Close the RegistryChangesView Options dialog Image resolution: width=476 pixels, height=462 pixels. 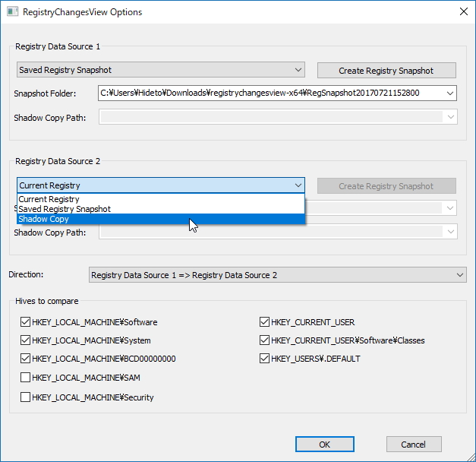(463, 12)
